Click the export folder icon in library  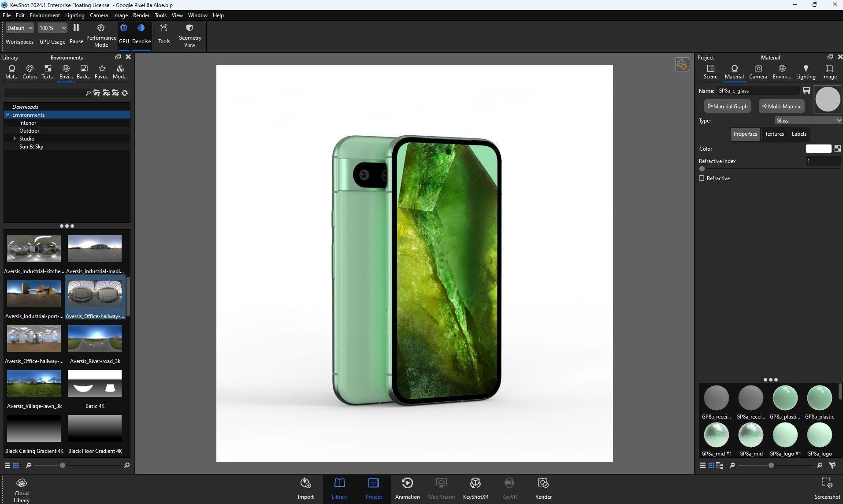pyautogui.click(x=115, y=93)
